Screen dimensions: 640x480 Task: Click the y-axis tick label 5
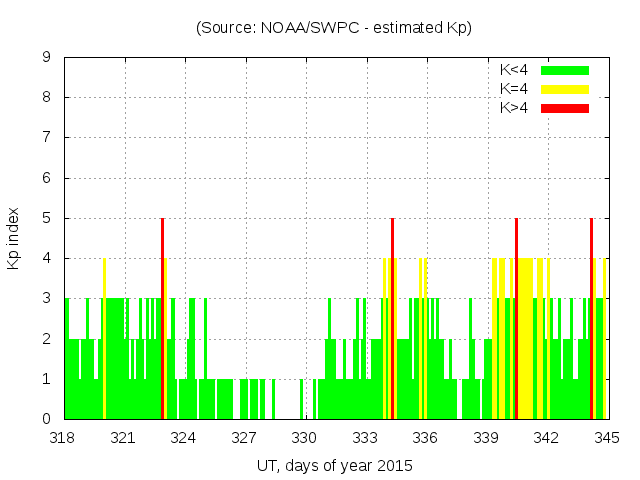point(47,218)
